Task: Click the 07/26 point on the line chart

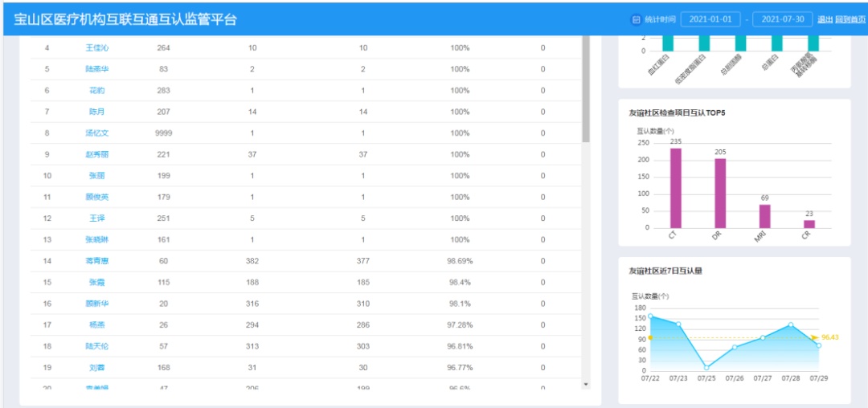Action: pyautogui.click(x=735, y=347)
